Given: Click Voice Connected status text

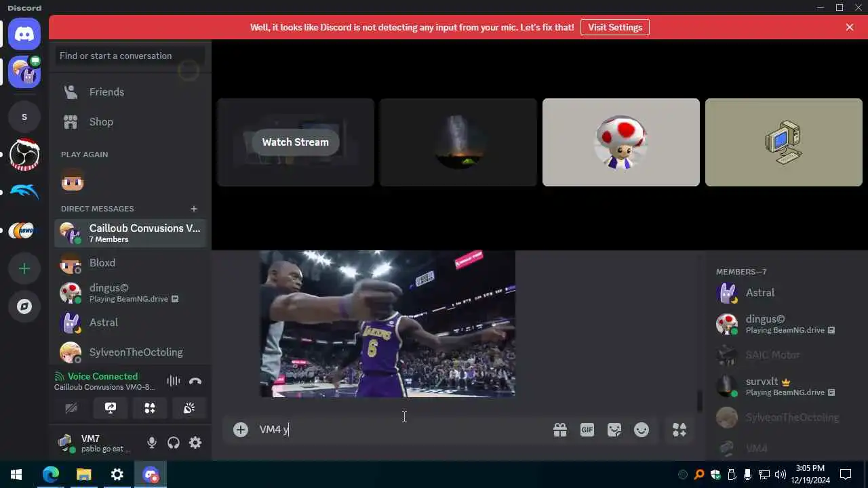Looking at the screenshot, I should click(x=102, y=376).
